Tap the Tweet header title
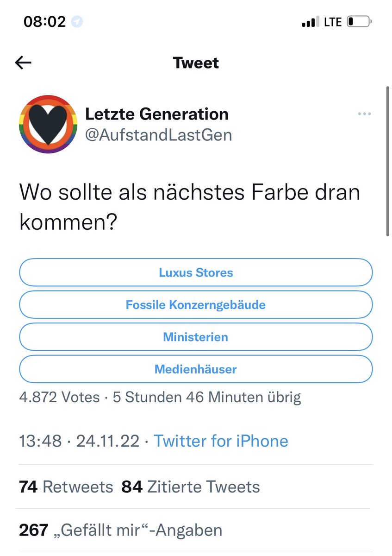The image size is (392, 556). [x=196, y=63]
